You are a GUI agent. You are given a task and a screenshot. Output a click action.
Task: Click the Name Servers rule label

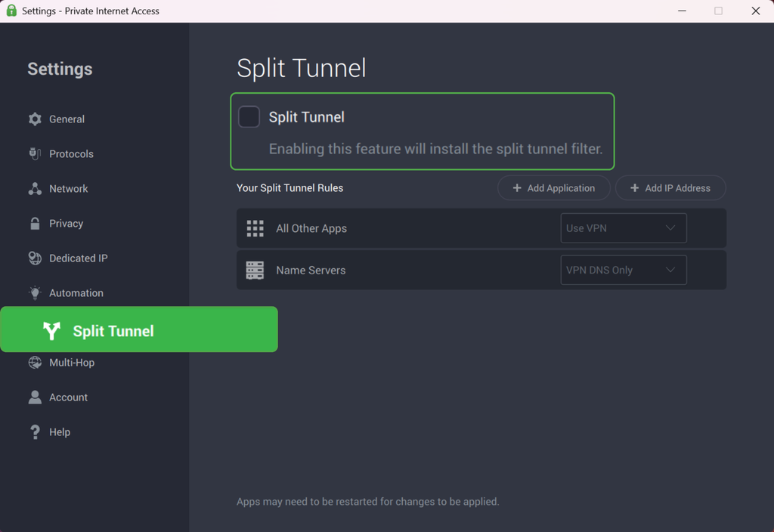(x=311, y=271)
